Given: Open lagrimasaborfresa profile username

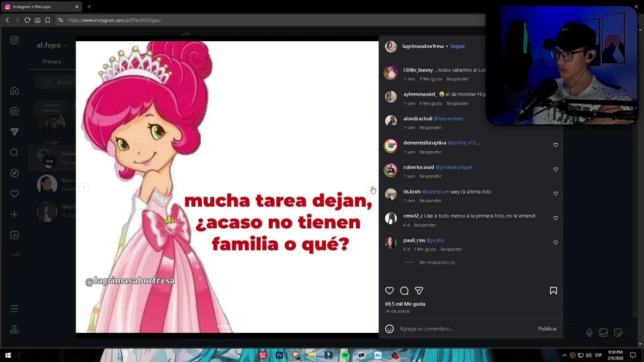Looking at the screenshot, I should [423, 46].
